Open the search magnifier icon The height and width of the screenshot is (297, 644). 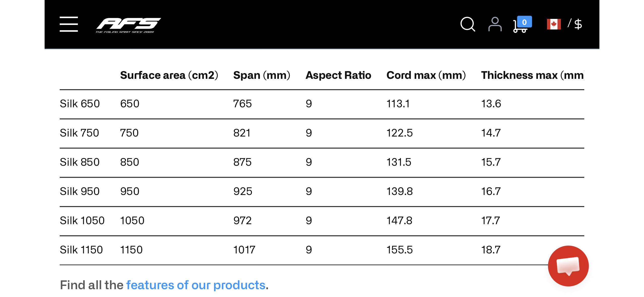(x=467, y=24)
